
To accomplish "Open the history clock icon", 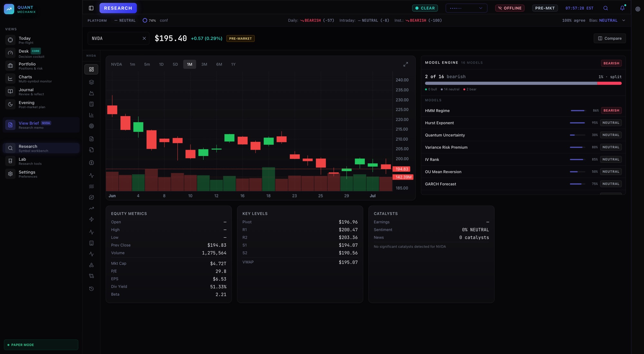I will (x=91, y=289).
